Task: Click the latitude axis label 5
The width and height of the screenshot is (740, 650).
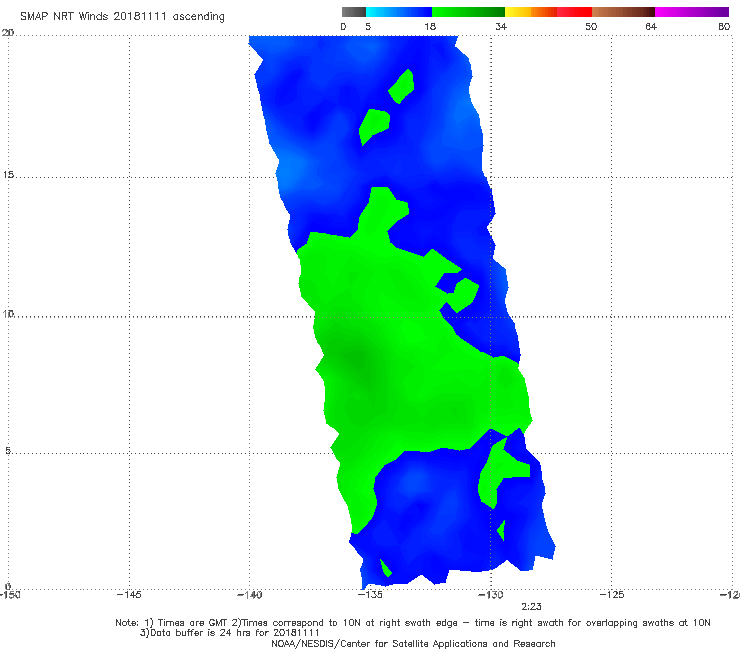Action: [8, 451]
